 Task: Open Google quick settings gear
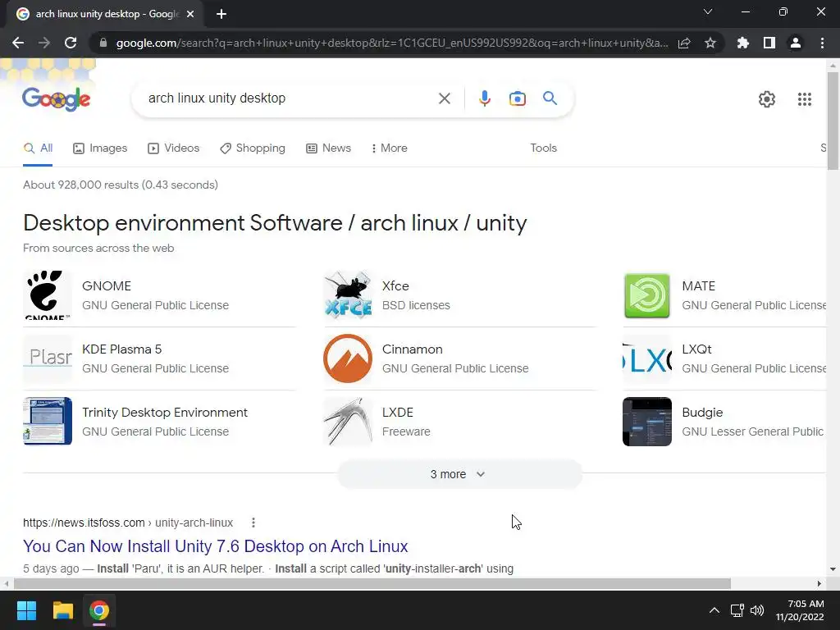tap(767, 99)
